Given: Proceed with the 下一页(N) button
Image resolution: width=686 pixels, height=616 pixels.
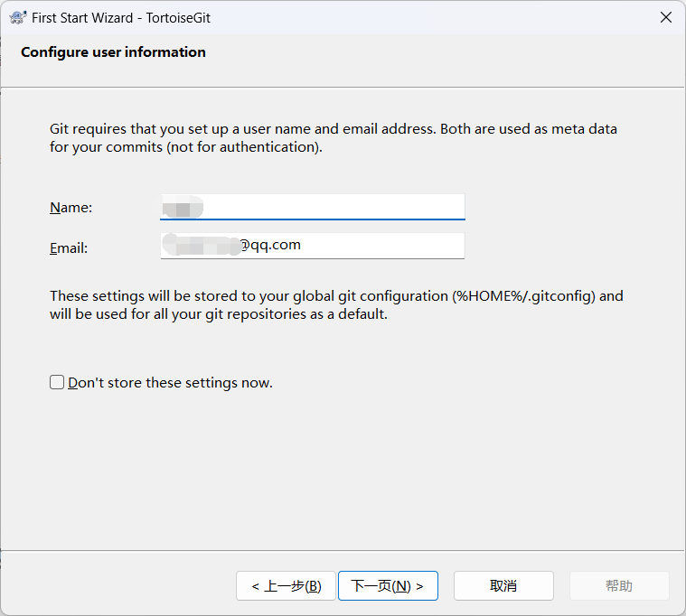Looking at the screenshot, I should click(388, 585).
